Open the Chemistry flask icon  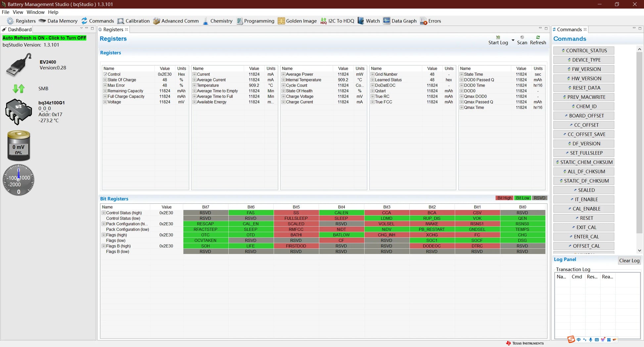coord(206,21)
